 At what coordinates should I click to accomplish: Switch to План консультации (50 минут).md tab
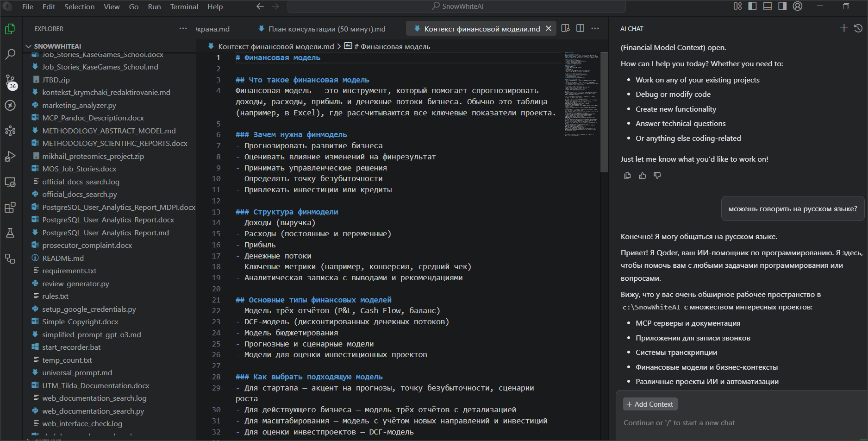pyautogui.click(x=326, y=29)
